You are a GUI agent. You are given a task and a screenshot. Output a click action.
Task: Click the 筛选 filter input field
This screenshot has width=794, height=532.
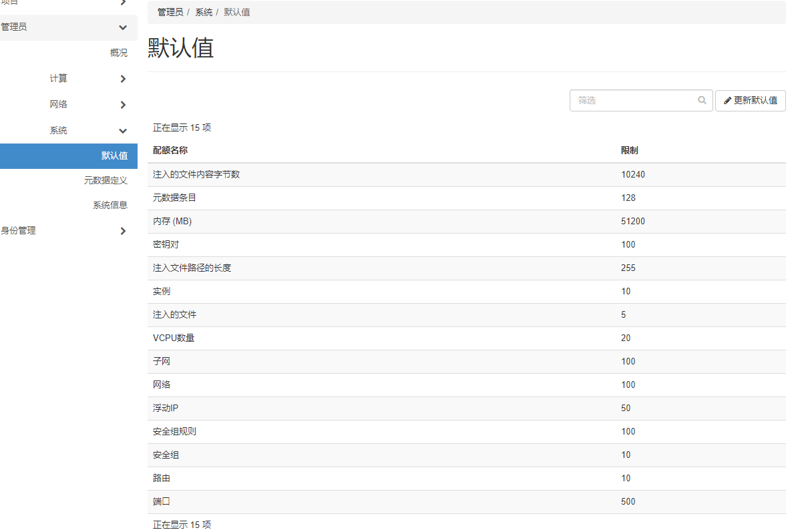628,100
